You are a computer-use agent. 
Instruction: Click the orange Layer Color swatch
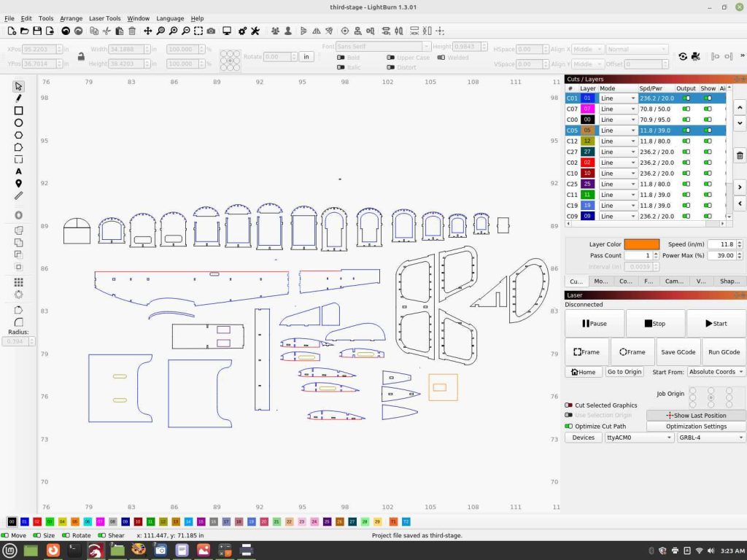pyautogui.click(x=641, y=244)
